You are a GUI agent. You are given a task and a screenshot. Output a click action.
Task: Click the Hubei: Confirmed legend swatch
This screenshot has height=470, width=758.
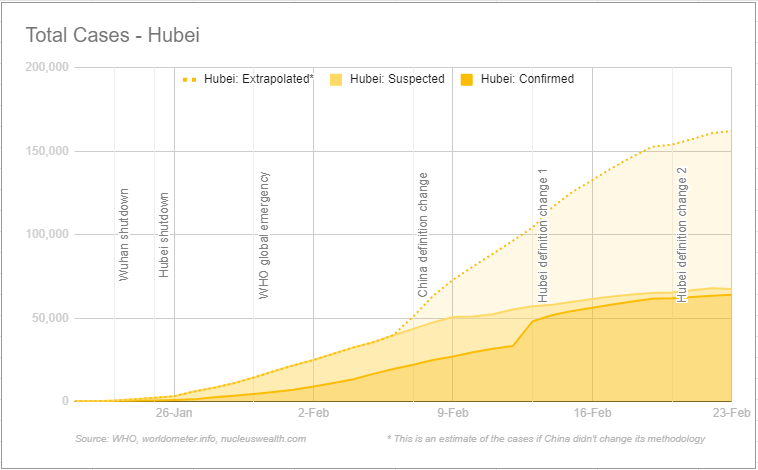point(466,79)
